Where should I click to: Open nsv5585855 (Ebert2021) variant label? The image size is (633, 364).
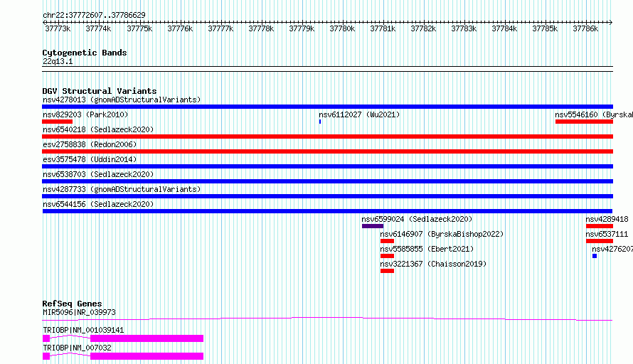(x=427, y=249)
